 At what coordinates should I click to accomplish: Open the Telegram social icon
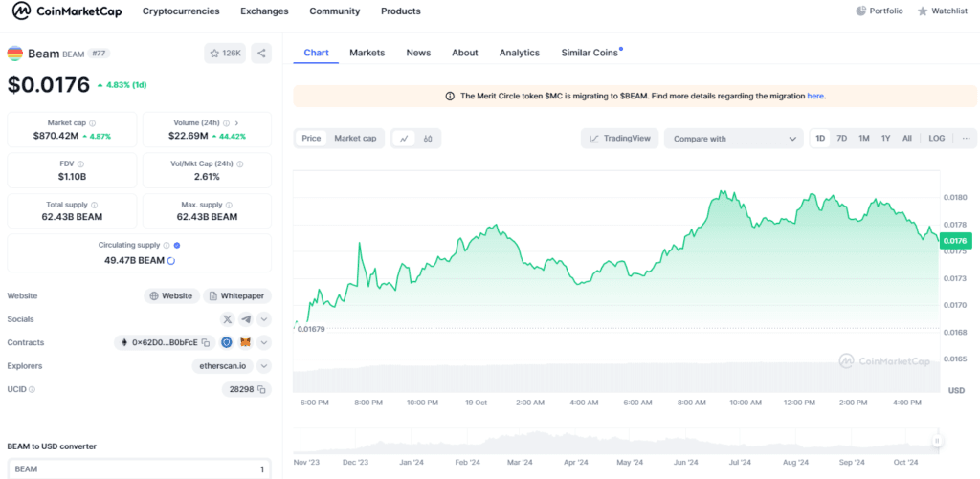[x=246, y=319]
